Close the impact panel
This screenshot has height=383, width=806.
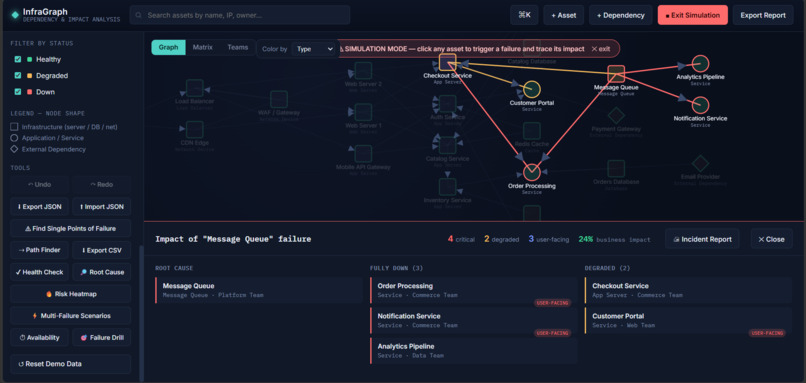[x=771, y=239]
